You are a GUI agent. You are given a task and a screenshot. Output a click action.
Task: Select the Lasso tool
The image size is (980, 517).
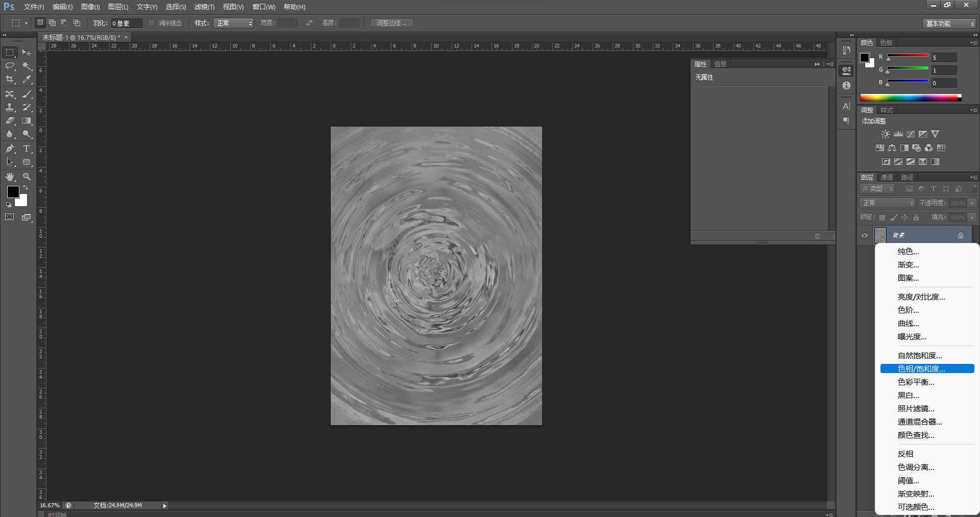click(x=10, y=66)
